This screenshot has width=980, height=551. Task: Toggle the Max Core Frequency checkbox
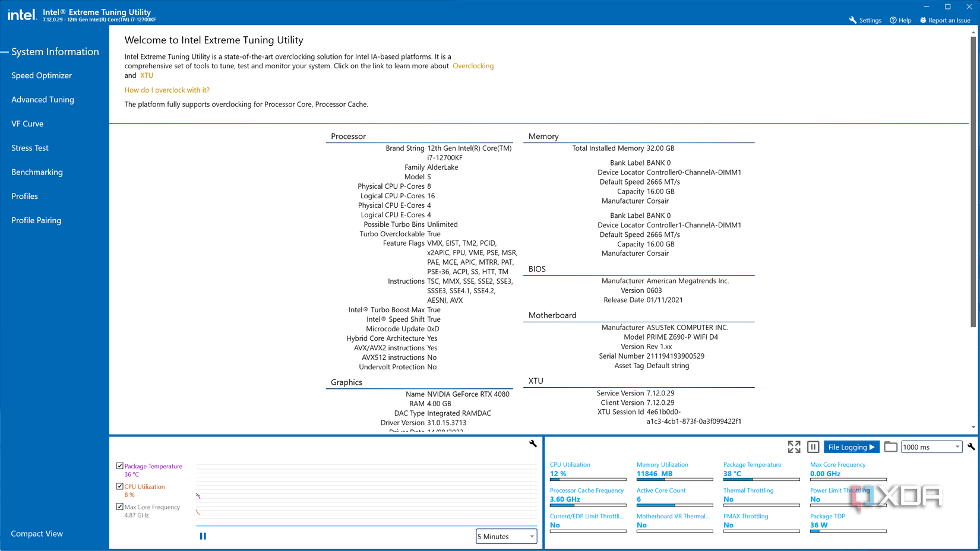(119, 506)
